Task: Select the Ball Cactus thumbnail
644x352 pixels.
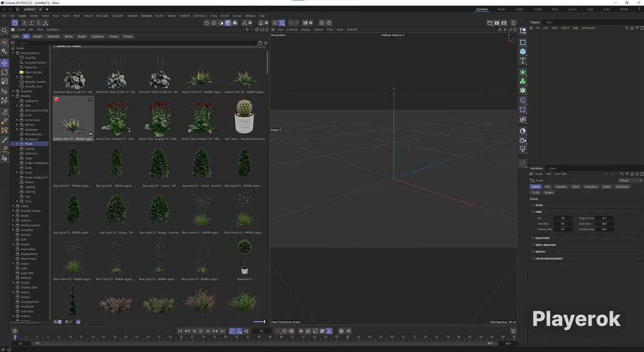Action: [x=244, y=118]
